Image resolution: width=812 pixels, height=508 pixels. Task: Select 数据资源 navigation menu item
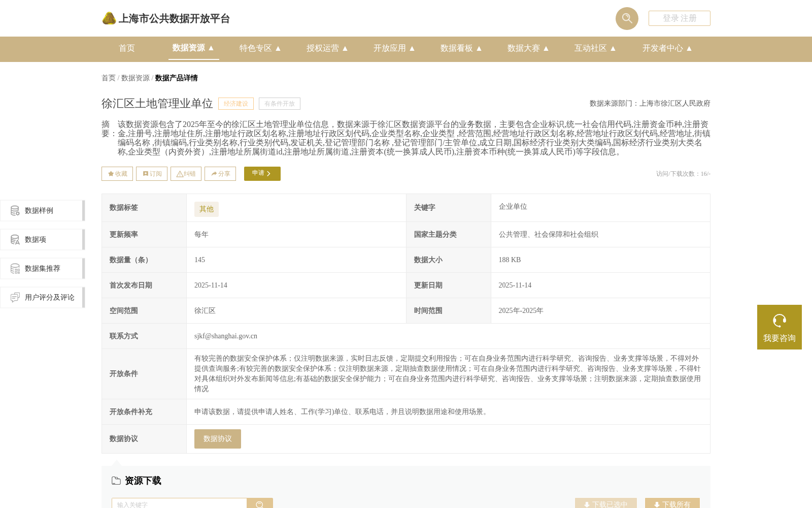[188, 48]
